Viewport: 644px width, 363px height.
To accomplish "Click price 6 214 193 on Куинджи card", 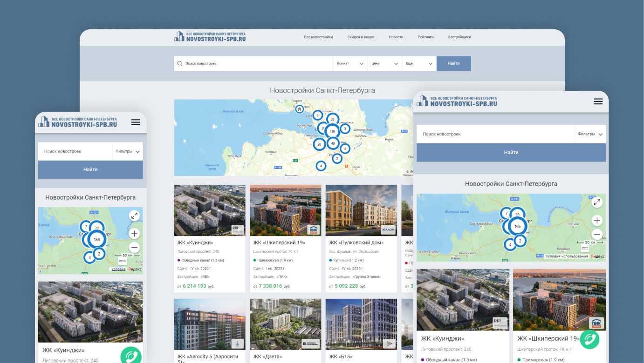I will 194,286.
